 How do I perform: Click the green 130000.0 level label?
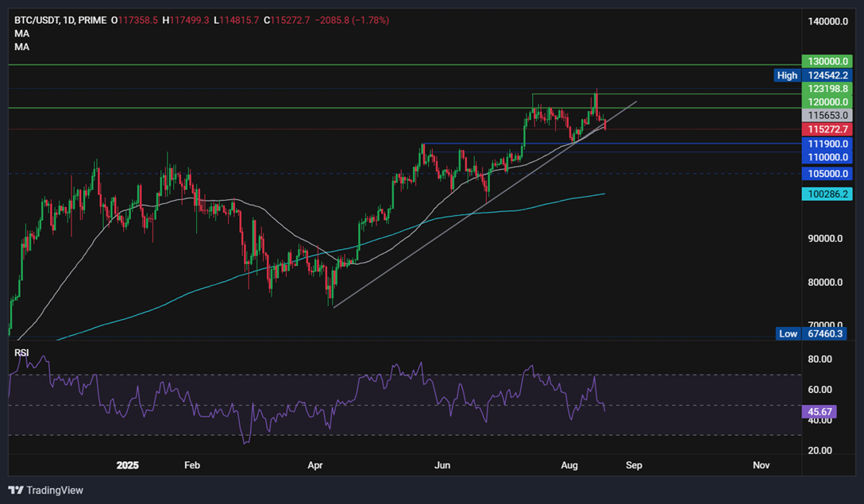[826, 61]
